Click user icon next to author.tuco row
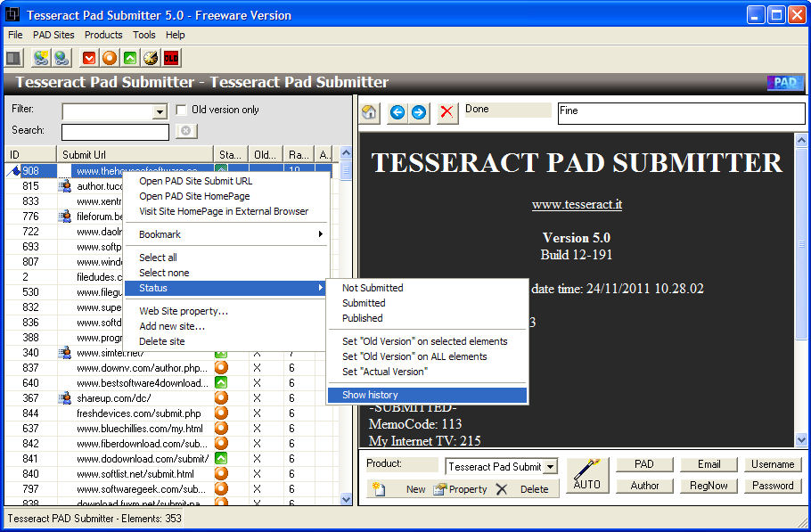This screenshot has width=811, height=532. point(65,186)
